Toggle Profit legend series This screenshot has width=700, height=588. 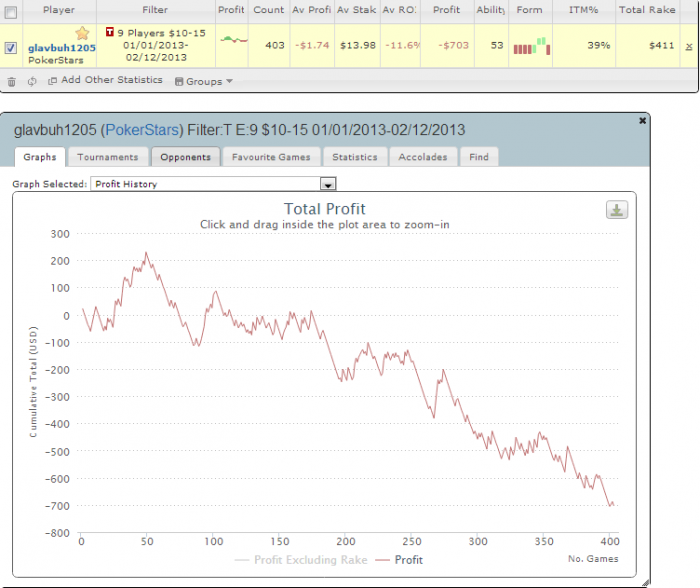pyautogui.click(x=399, y=560)
